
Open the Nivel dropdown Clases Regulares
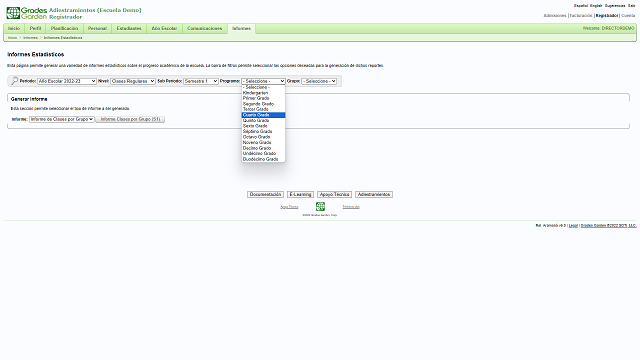click(133, 81)
